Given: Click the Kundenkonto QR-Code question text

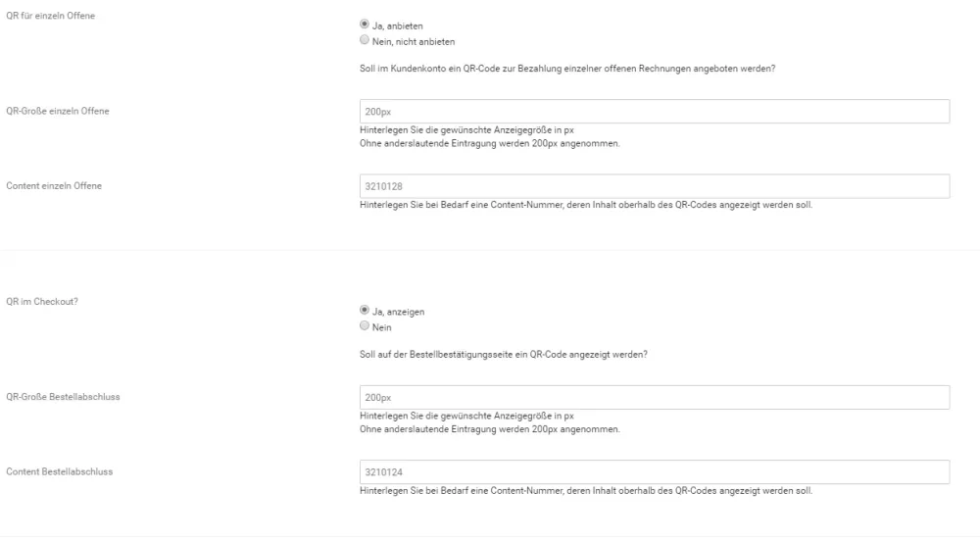Looking at the screenshot, I should (567, 69).
